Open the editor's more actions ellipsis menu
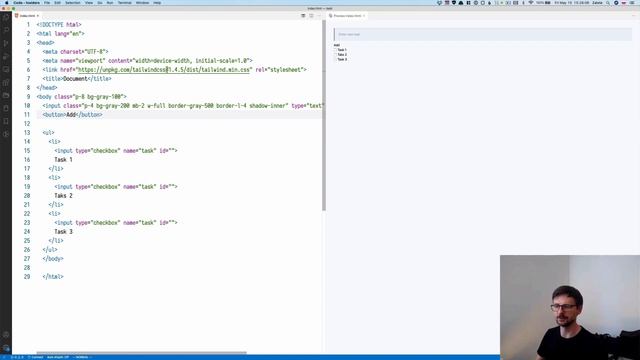The image size is (640, 360). [319, 16]
